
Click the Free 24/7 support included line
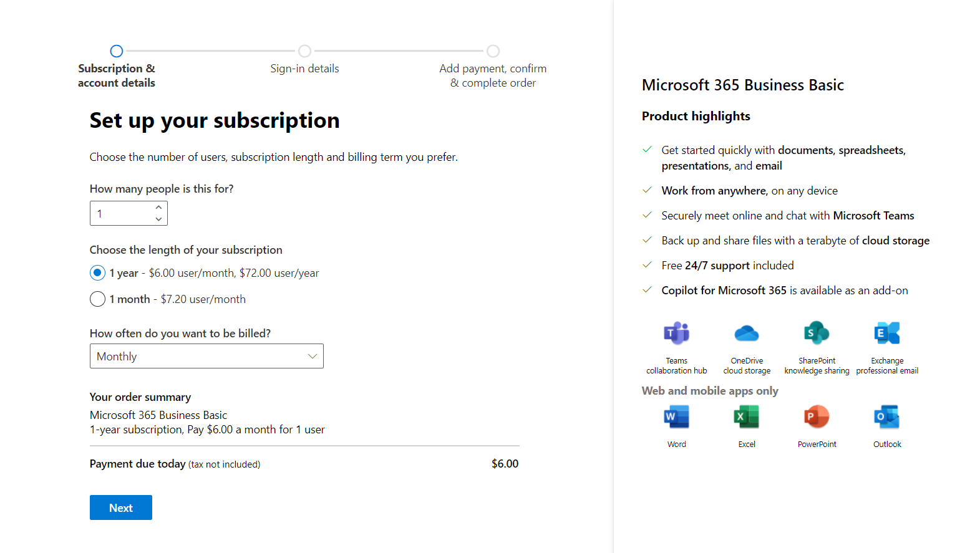[727, 266]
